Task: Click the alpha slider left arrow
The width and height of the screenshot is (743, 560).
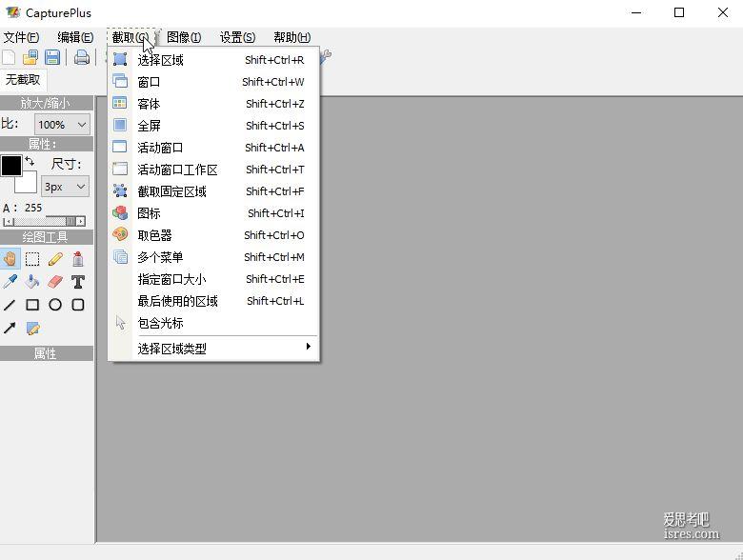Action: (x=7, y=221)
